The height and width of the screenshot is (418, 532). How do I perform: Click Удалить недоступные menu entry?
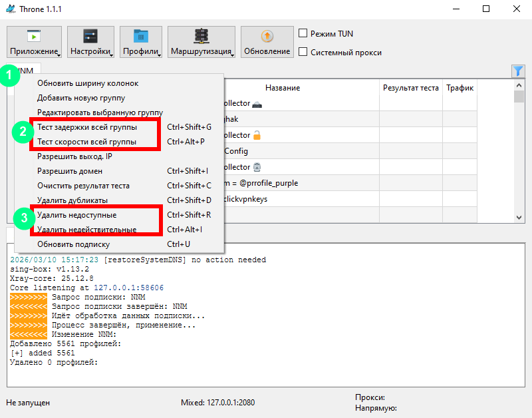76,215
